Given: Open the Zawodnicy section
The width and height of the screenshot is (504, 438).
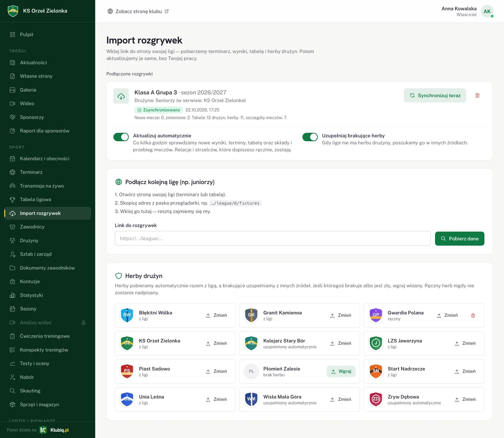Looking at the screenshot, I should pyautogui.click(x=48, y=227).
